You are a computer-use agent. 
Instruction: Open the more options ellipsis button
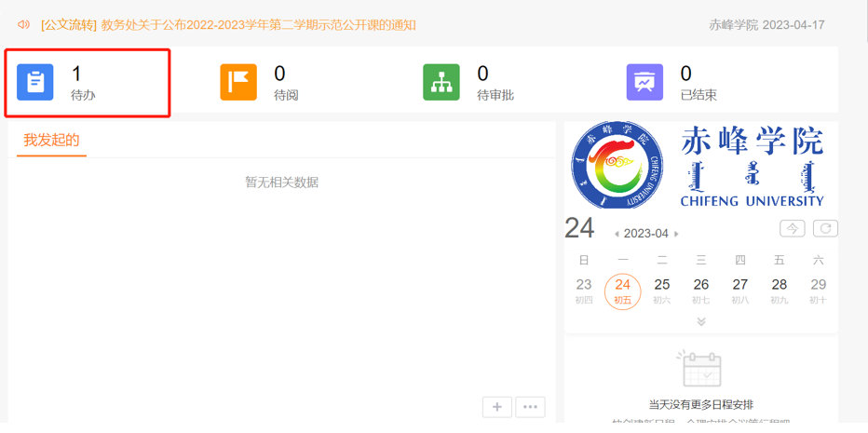pyautogui.click(x=530, y=407)
